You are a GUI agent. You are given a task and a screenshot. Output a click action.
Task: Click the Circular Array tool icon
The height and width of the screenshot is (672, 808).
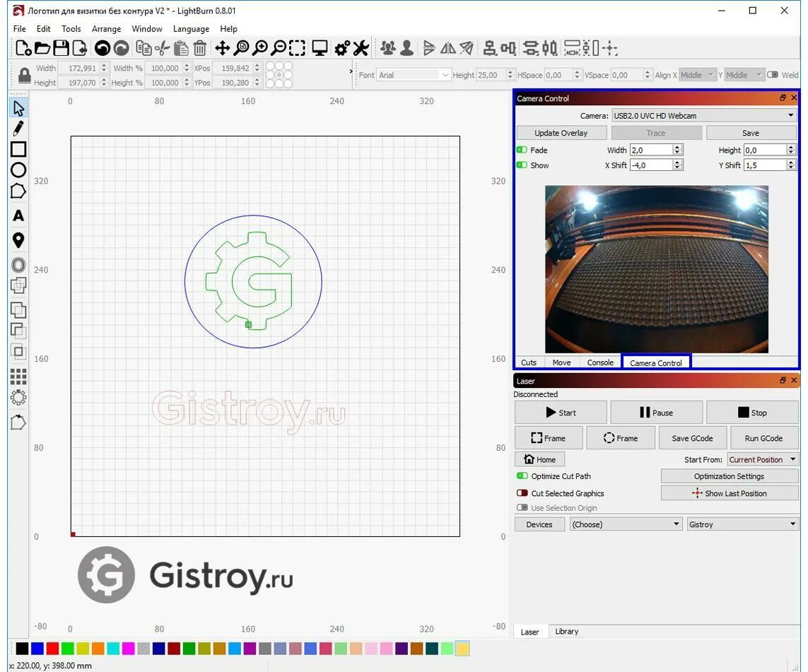tap(18, 398)
